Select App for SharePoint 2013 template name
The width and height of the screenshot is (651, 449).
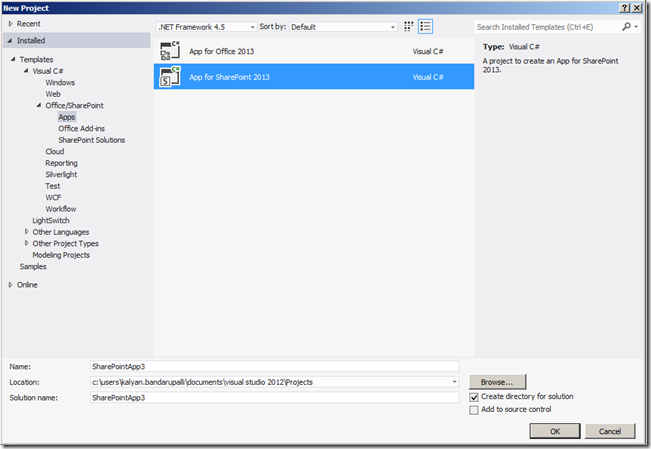(229, 77)
